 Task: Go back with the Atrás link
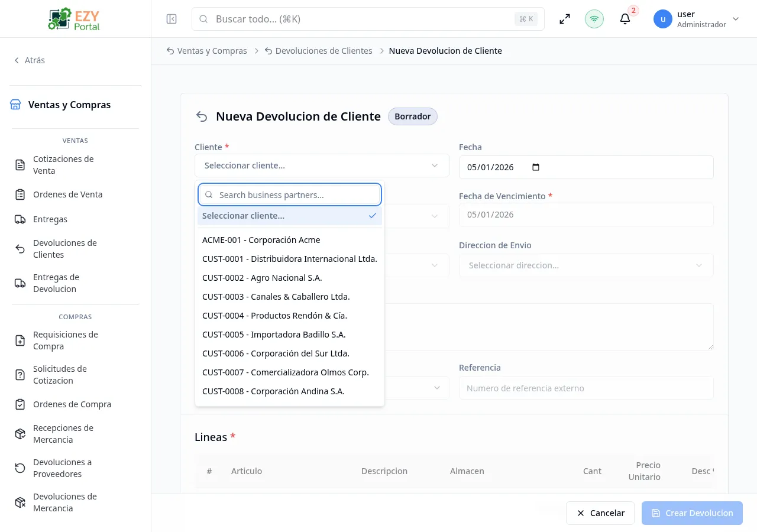29,60
